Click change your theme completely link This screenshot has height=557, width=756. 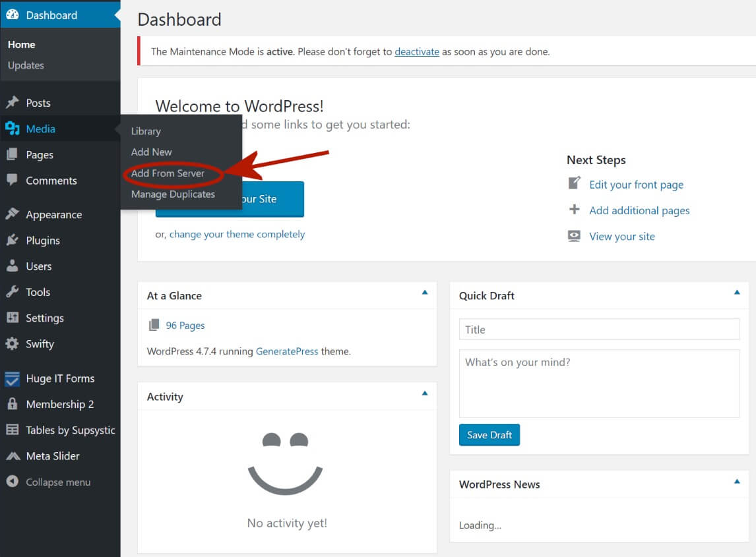(237, 234)
